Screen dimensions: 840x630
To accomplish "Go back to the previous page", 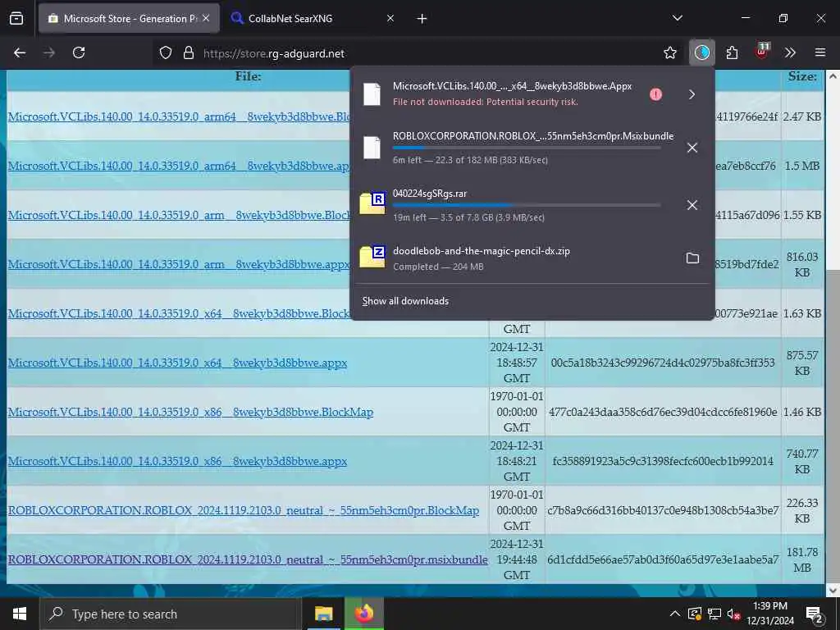I will pyautogui.click(x=20, y=52).
